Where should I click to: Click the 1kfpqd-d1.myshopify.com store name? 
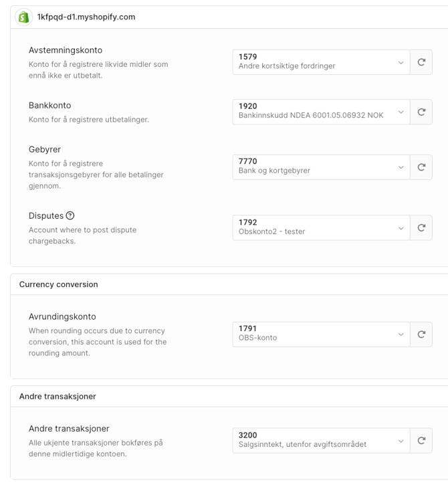[86, 17]
